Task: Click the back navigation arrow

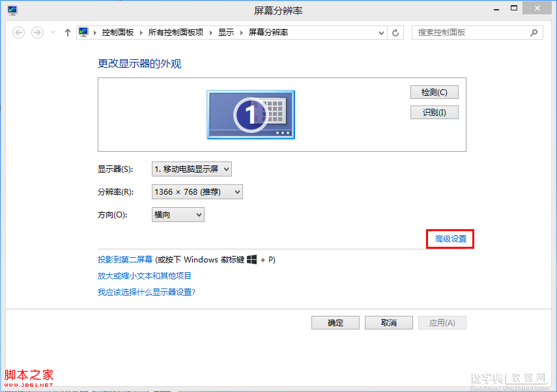Action: click(x=18, y=33)
